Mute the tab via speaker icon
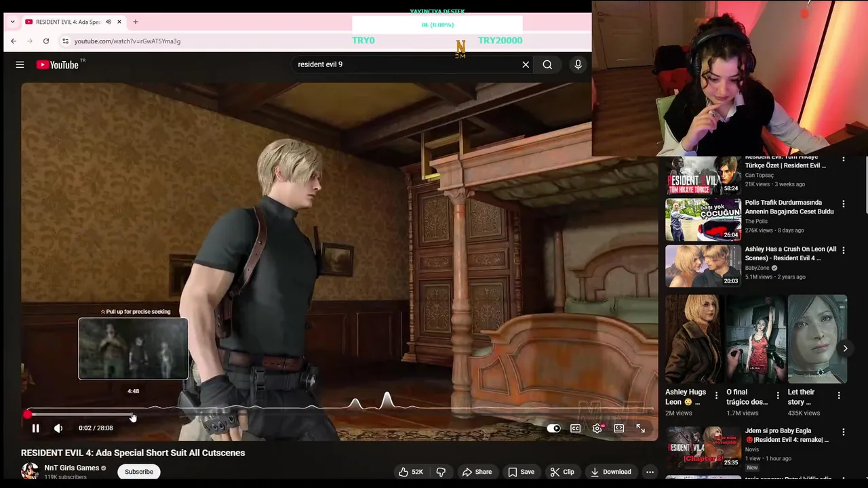The image size is (868, 488). click(x=108, y=22)
